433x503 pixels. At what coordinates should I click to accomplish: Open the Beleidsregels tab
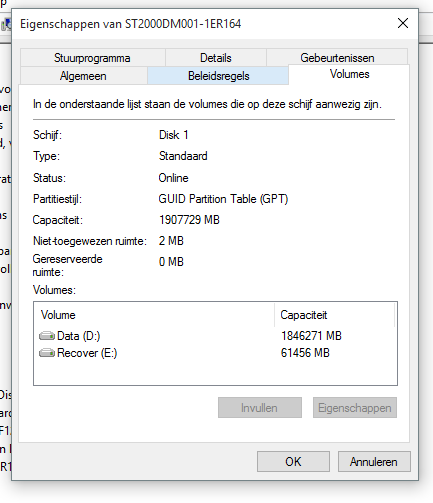point(218,76)
